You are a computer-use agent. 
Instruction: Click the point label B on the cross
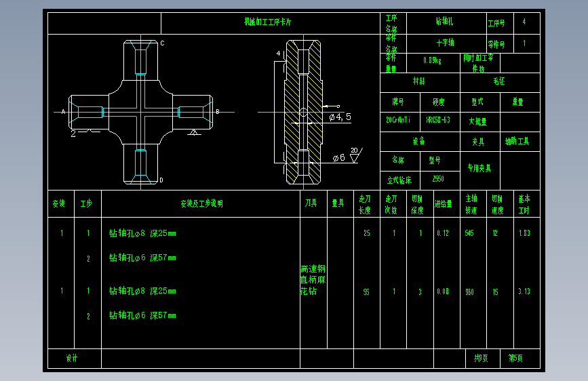click(x=218, y=112)
